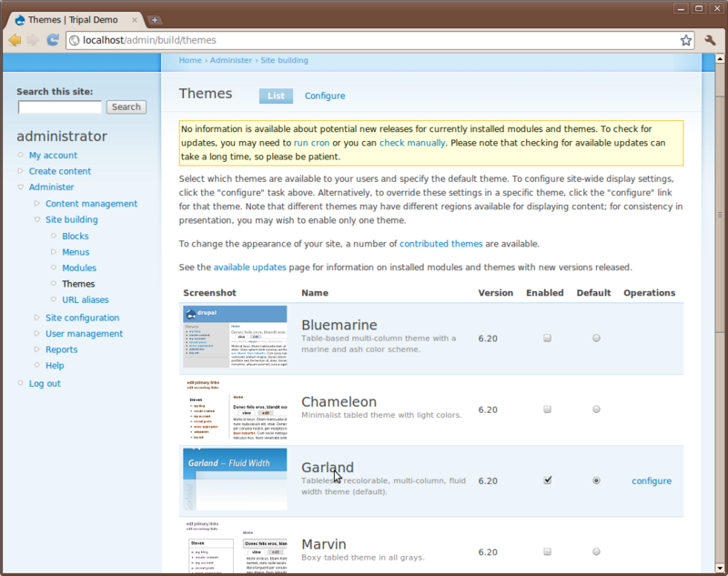
Task: Click the page scrollbar down arrow
Action: 720,568
